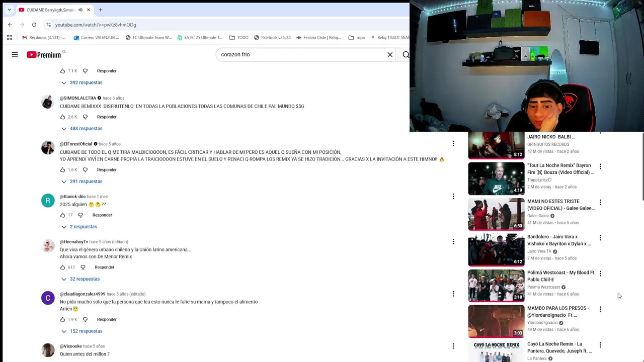Open the Chrome apps grid bookmark

pyautogui.click(x=9, y=37)
